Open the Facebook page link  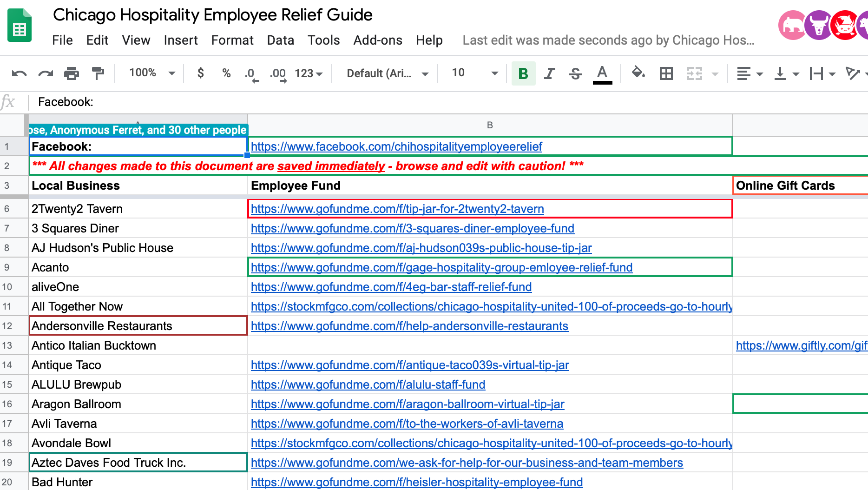pos(396,147)
